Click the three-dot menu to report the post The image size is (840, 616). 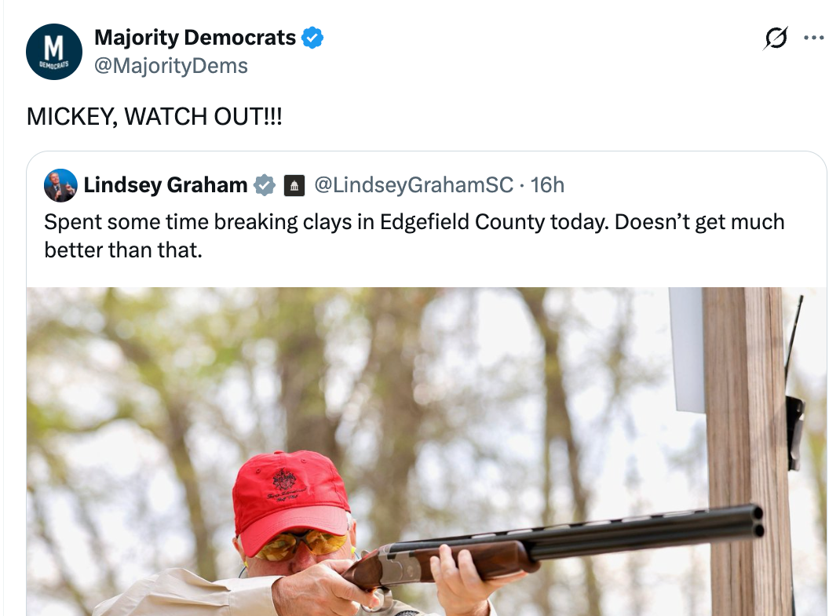[x=814, y=37]
